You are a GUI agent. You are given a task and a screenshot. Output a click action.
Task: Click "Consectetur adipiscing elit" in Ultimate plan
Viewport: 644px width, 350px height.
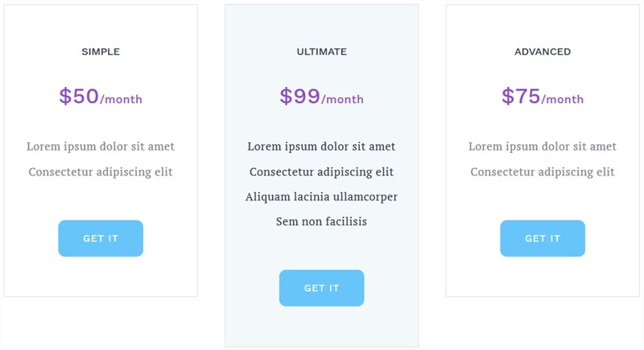322,171
